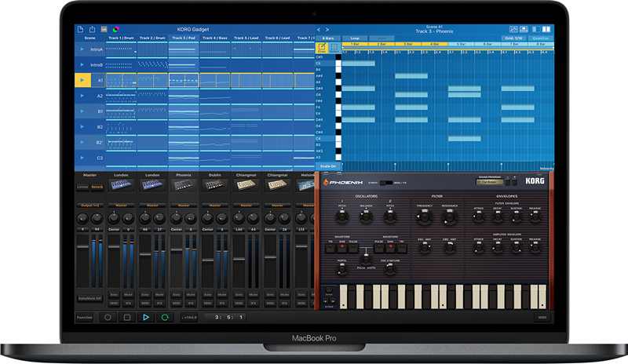Toggle the Reverb on Master channel

coord(97,187)
